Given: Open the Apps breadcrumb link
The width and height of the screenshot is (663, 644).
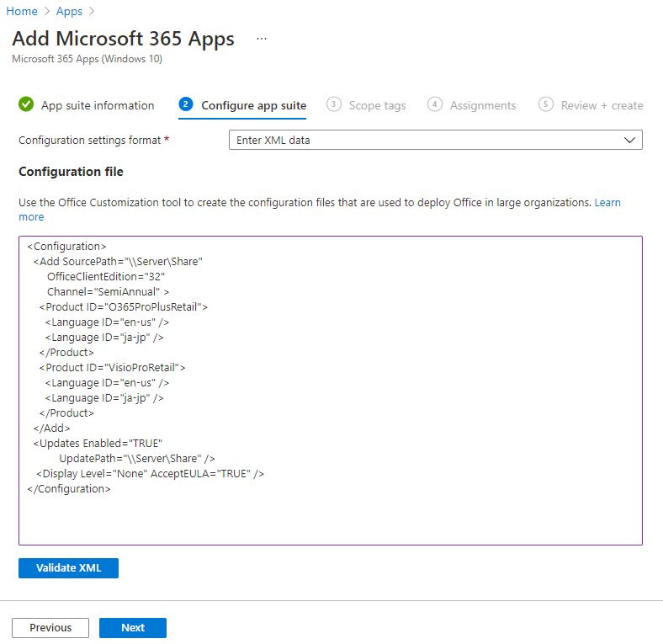Looking at the screenshot, I should click(x=69, y=11).
